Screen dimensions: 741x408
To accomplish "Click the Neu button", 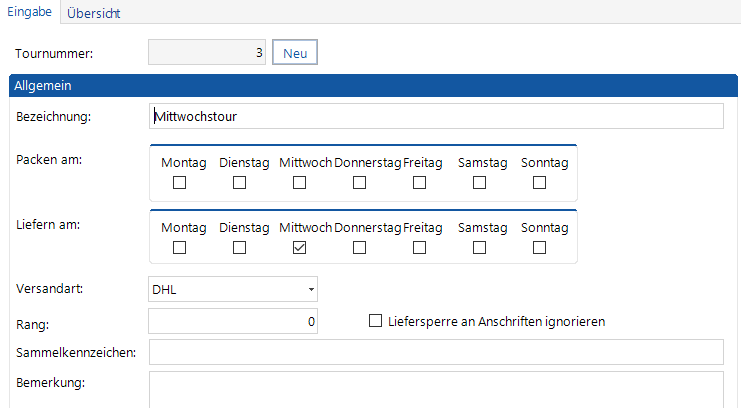I will tap(295, 52).
